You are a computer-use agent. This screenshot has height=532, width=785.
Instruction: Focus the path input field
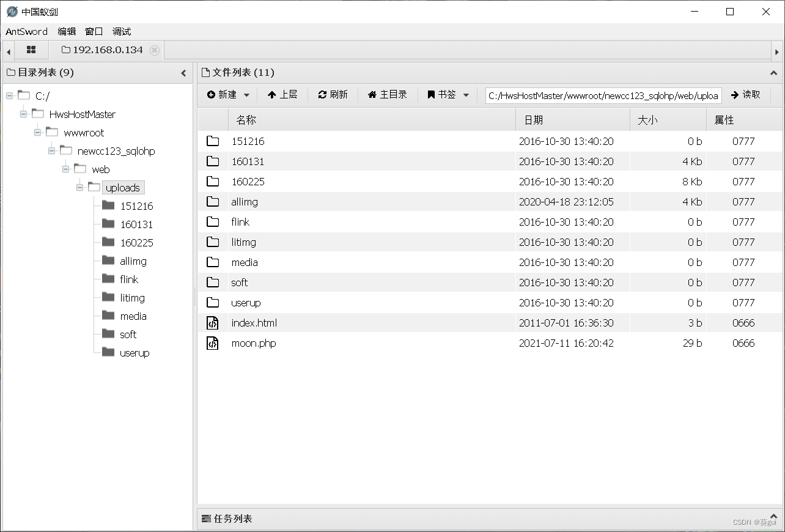(x=603, y=95)
